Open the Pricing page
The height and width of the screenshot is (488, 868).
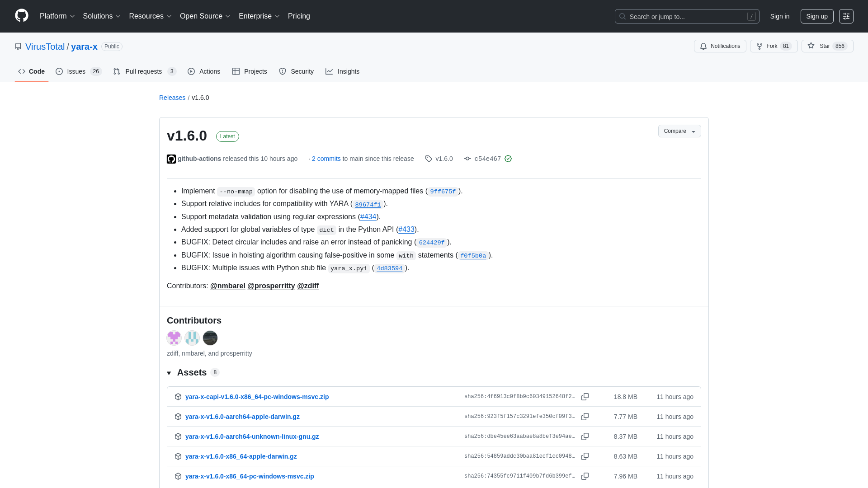point(299,16)
